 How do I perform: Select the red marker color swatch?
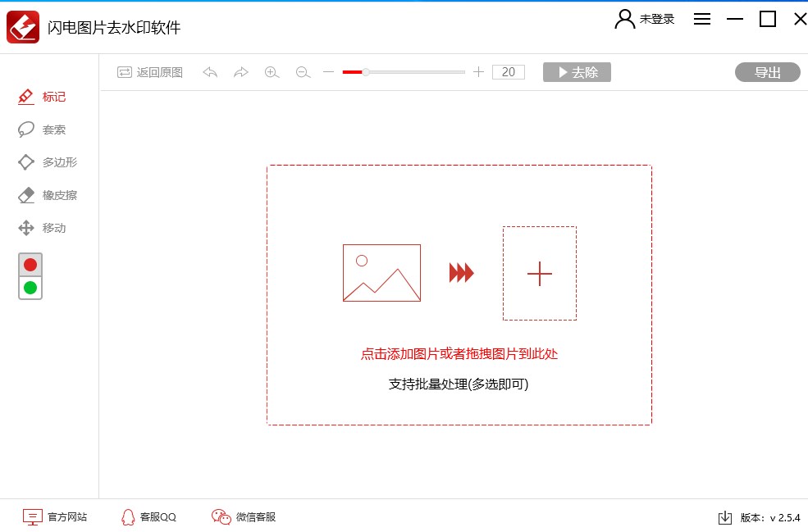pyautogui.click(x=30, y=264)
